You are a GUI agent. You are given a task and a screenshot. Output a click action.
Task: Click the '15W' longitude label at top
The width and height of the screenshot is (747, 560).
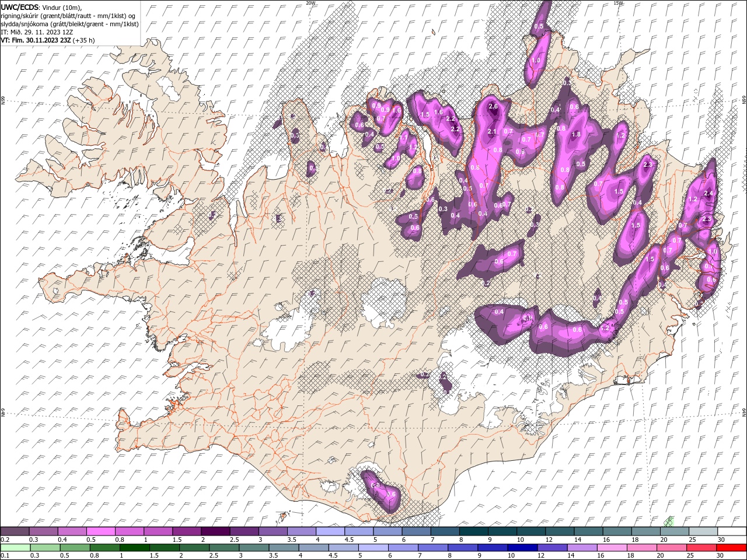coord(619,3)
